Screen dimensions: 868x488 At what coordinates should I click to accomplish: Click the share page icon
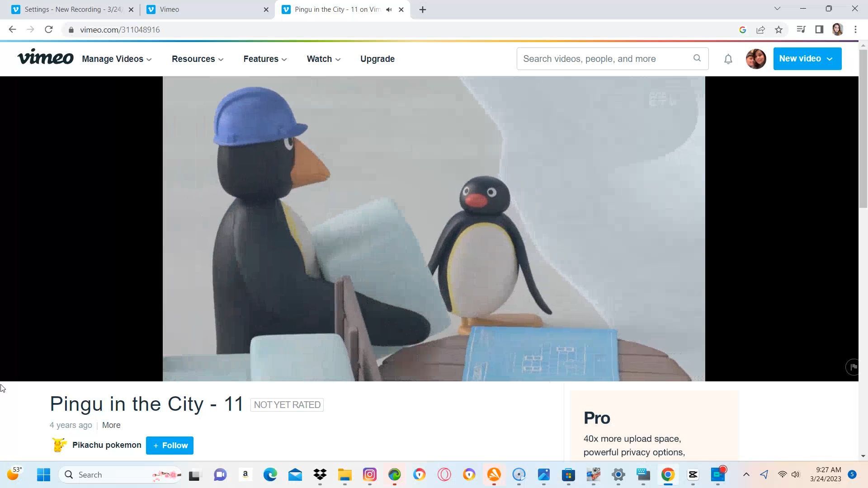760,30
